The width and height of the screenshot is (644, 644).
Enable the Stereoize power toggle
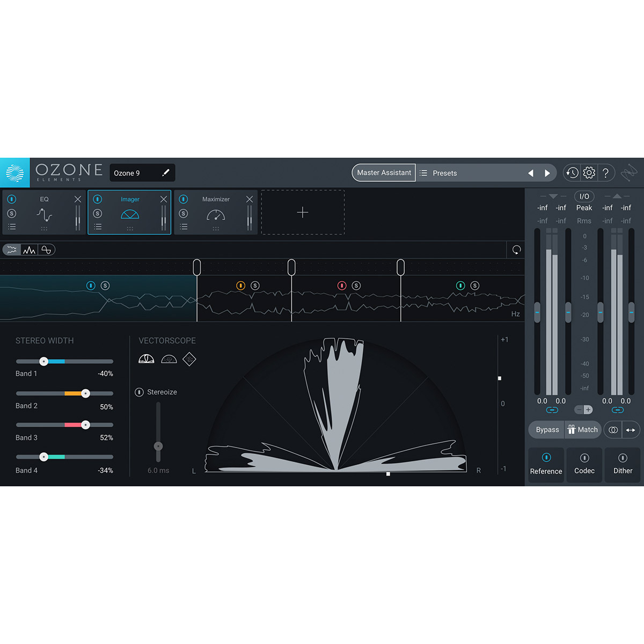point(139,392)
